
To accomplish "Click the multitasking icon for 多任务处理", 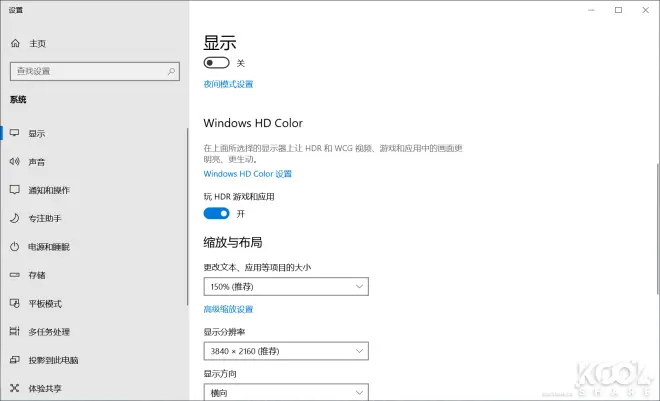I will (x=14, y=331).
